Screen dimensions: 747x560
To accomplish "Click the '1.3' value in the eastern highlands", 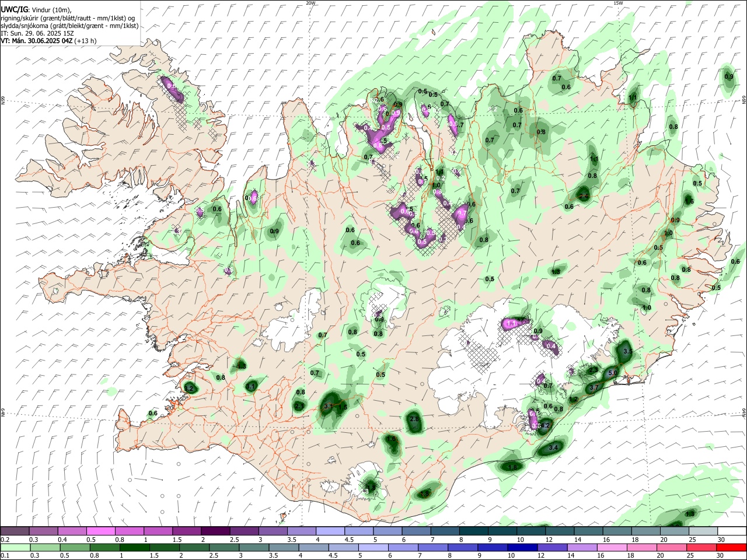I will (x=556, y=272).
